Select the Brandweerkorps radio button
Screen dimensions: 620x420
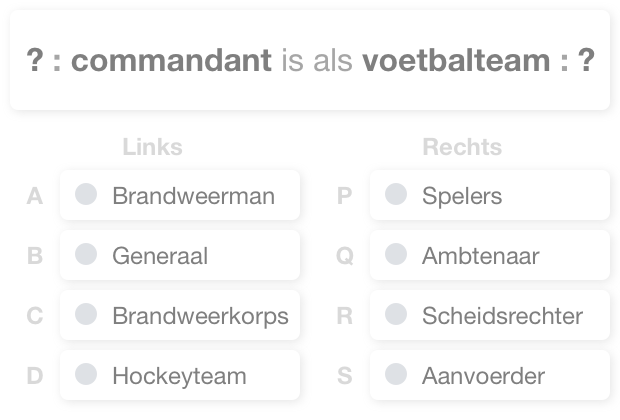87,314
